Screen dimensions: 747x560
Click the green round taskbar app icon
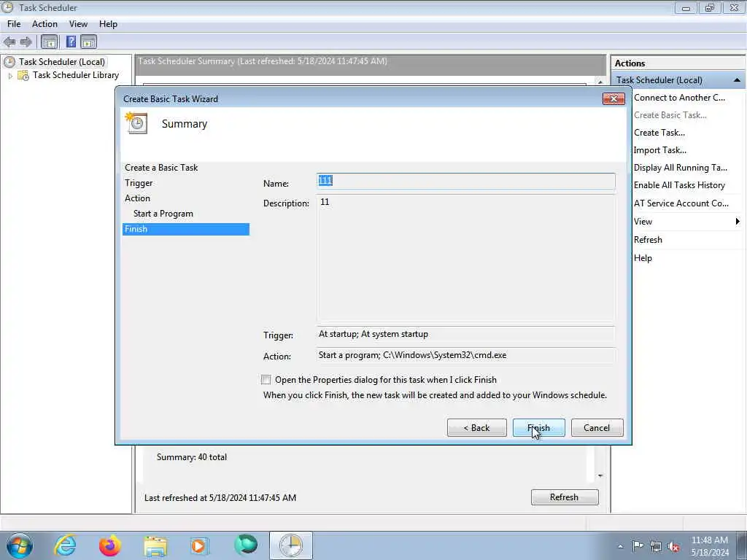[x=245, y=545]
